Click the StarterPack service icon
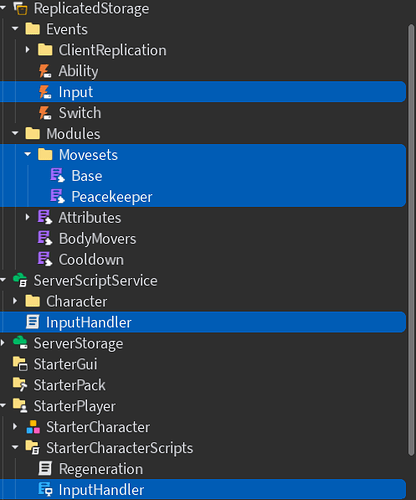The height and width of the screenshot is (500, 416). point(20,385)
